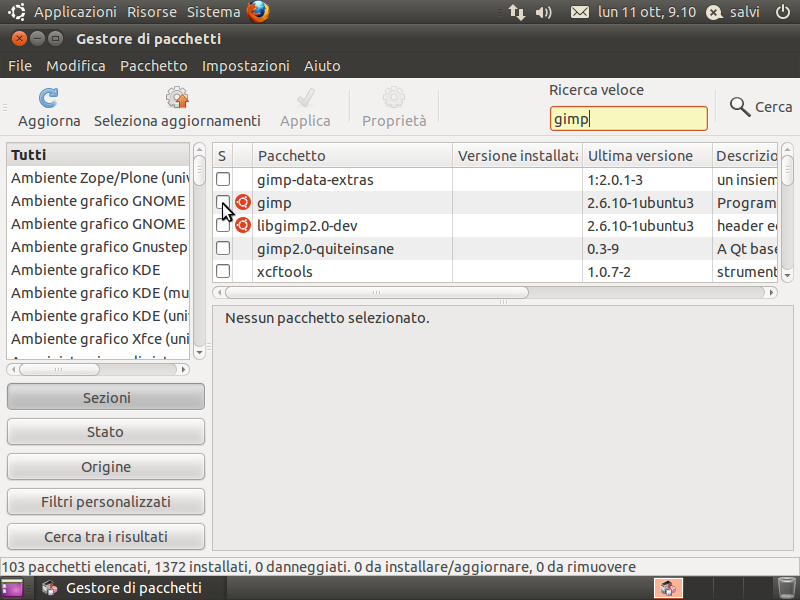Click down arrow of package list scrollbar
This screenshot has width=800, height=600.
pyautogui.click(x=787, y=275)
